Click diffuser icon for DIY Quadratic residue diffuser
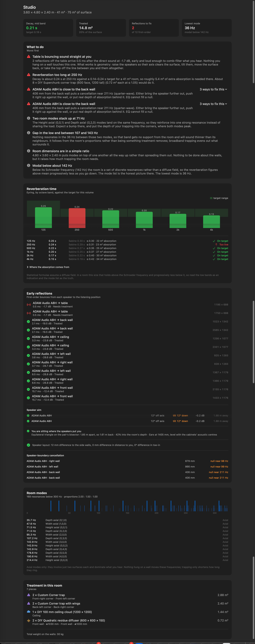 (x=28, y=620)
